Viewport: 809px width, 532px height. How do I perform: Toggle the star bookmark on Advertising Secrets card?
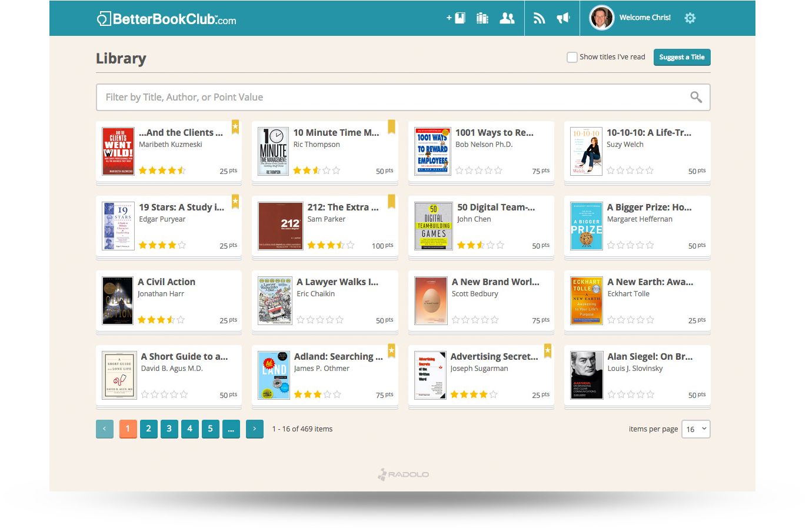click(x=548, y=351)
